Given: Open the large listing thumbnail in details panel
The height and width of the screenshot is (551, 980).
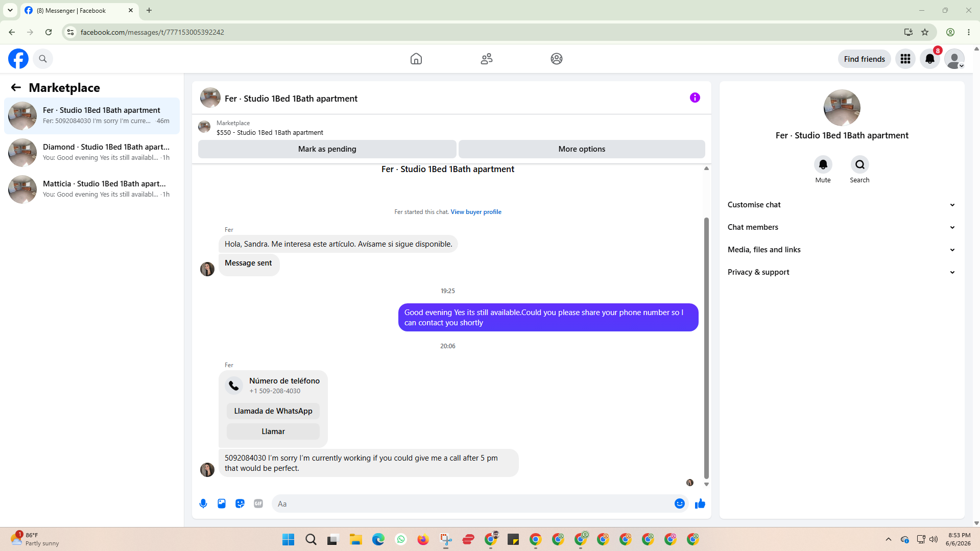Looking at the screenshot, I should 842,108.
